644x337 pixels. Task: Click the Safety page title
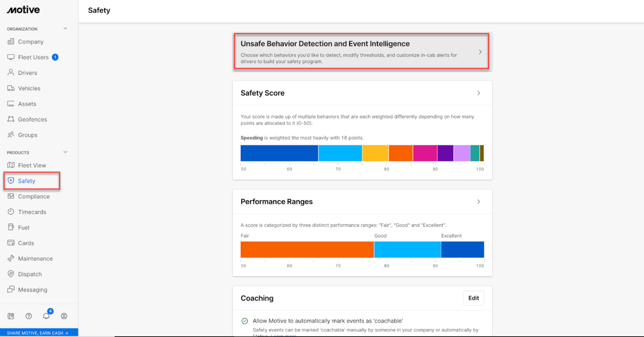(x=99, y=10)
